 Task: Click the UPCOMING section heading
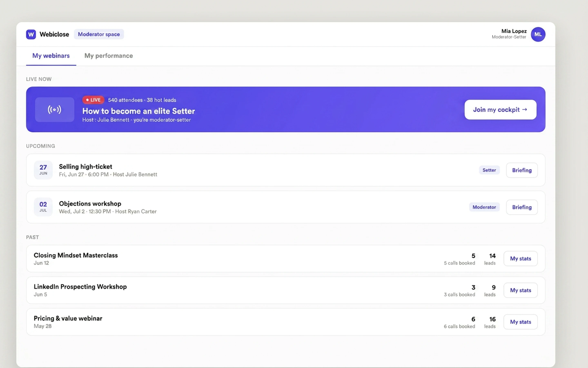(x=41, y=146)
